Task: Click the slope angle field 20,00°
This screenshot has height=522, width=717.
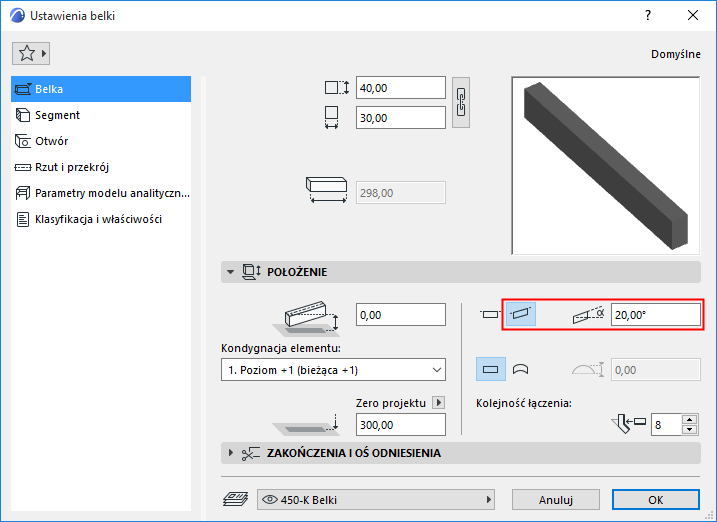Action: (x=655, y=314)
